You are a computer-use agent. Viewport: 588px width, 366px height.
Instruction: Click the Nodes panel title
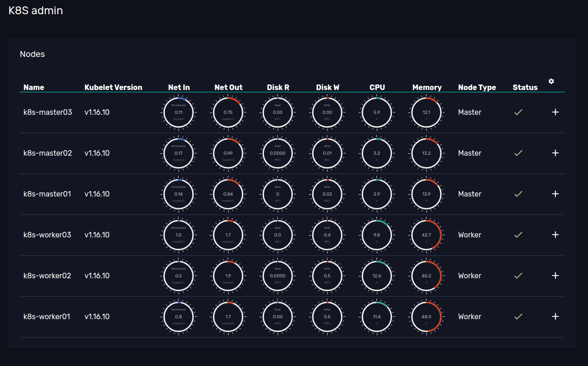tap(32, 54)
